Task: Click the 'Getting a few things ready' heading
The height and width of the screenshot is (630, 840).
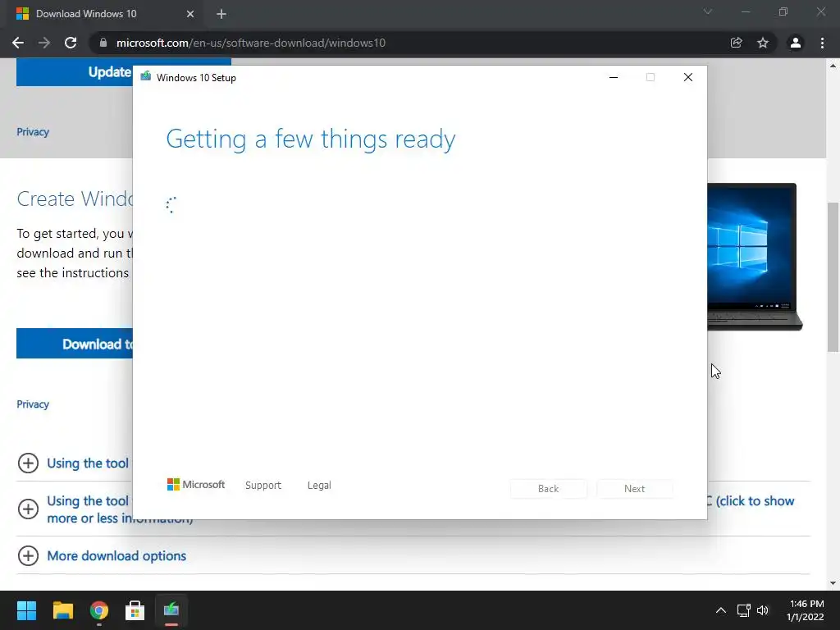Action: [x=311, y=139]
